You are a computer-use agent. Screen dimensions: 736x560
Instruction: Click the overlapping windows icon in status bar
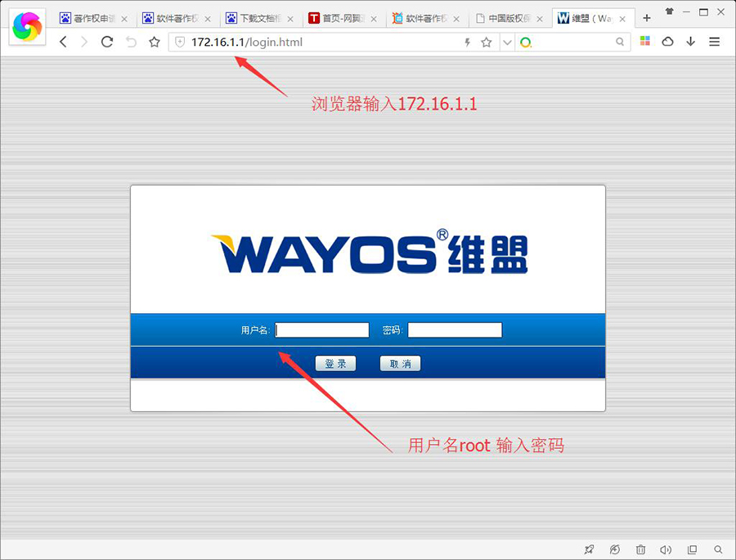coord(692,549)
